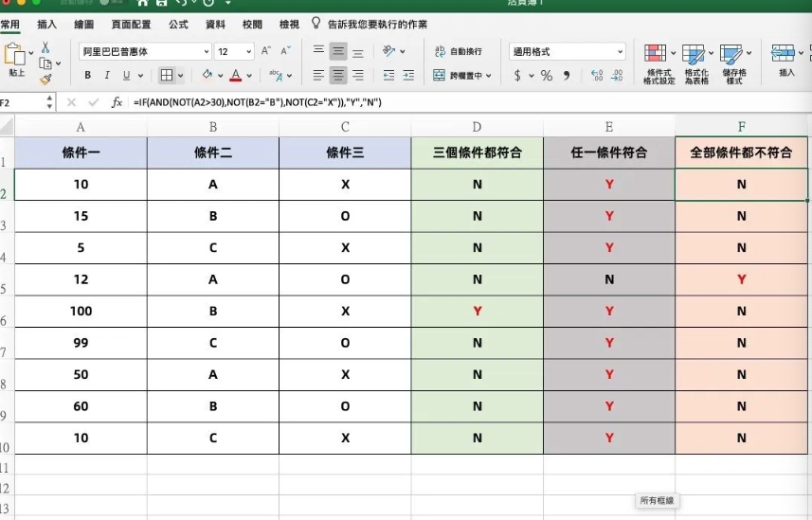Click the phonetic guide abc icon
This screenshot has height=520, width=812.
click(276, 76)
